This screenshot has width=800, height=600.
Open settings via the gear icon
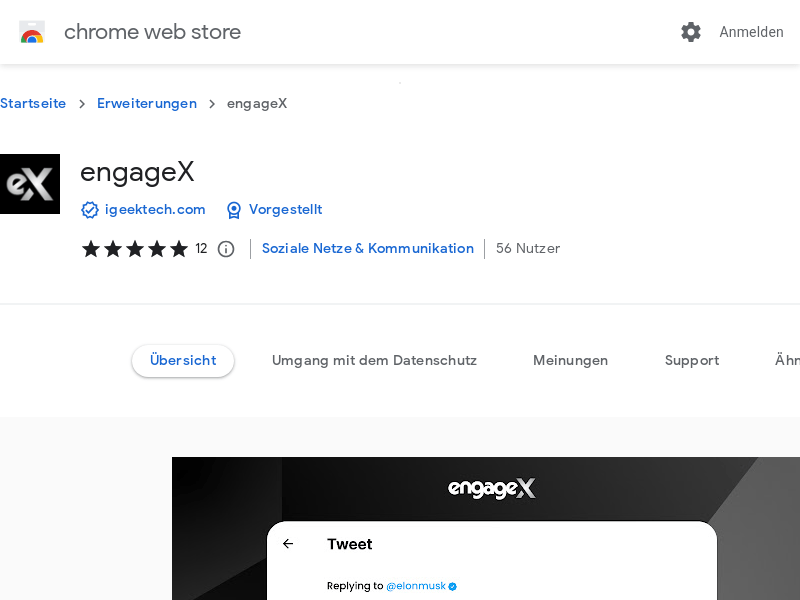click(691, 32)
